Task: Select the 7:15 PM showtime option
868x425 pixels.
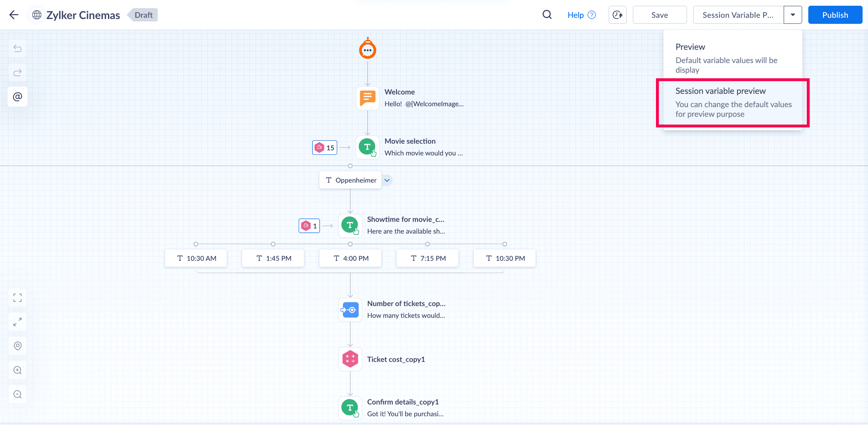Action: (x=427, y=258)
